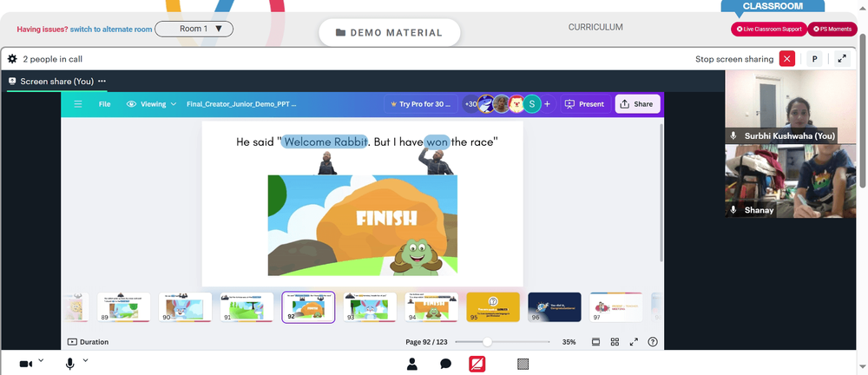Open the File menu in Canva
Screen dimensions: 868x375
point(105,103)
